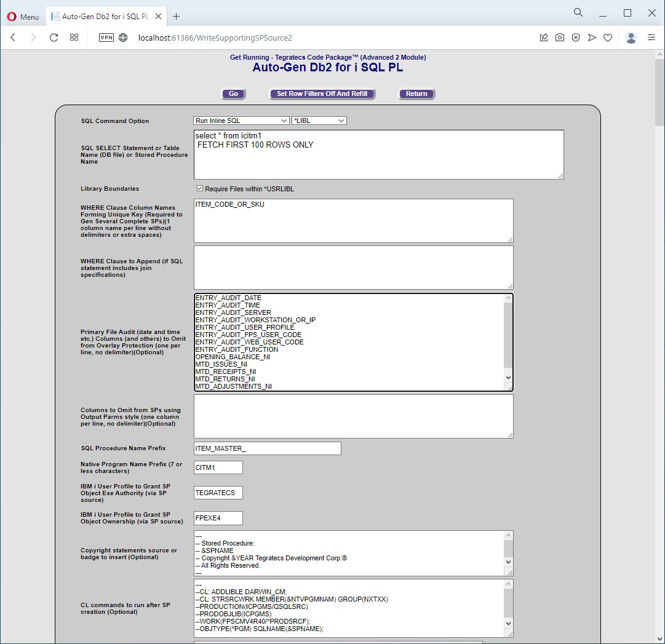
Task: Click the Return button
Action: pyautogui.click(x=416, y=93)
